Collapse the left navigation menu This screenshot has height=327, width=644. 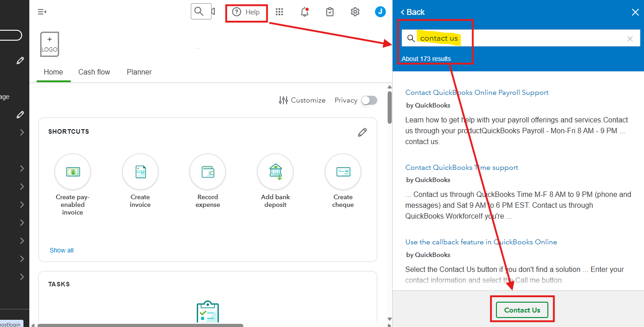[x=42, y=12]
